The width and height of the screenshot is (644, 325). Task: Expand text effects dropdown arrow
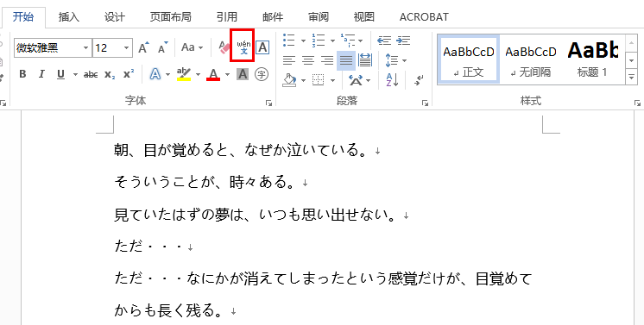pyautogui.click(x=168, y=75)
